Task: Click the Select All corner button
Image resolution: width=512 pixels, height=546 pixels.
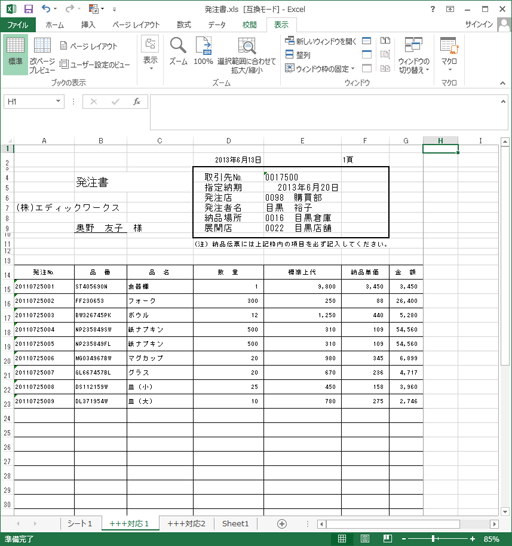Action: pyautogui.click(x=7, y=141)
